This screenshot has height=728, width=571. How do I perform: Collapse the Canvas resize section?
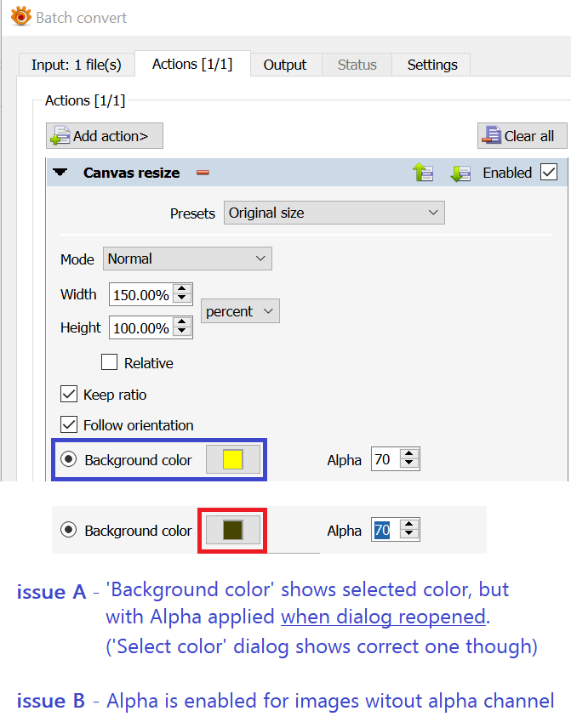coord(60,173)
